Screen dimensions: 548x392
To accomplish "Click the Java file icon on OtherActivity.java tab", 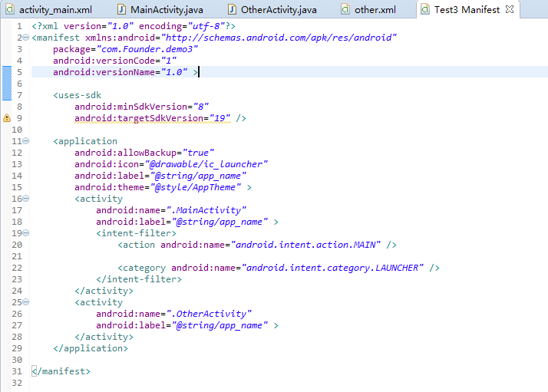I will click(233, 10).
